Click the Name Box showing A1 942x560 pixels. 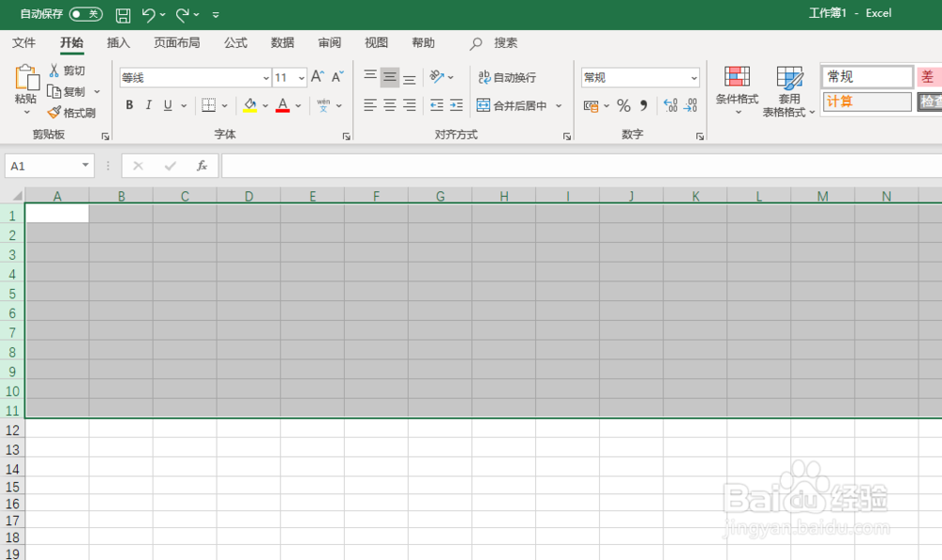[49, 166]
